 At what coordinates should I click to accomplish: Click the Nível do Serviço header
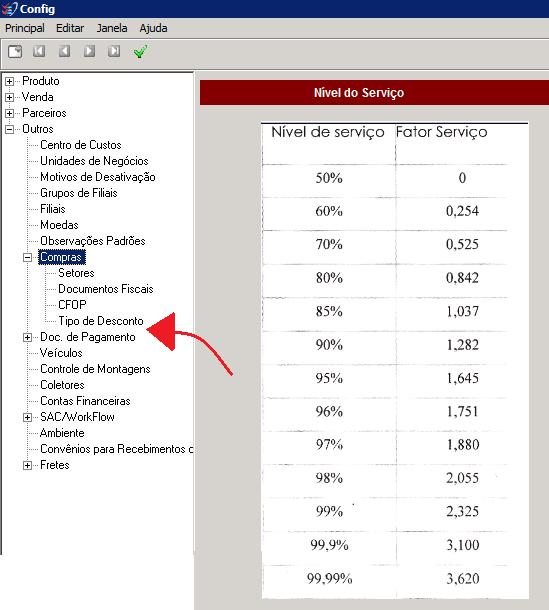359,93
